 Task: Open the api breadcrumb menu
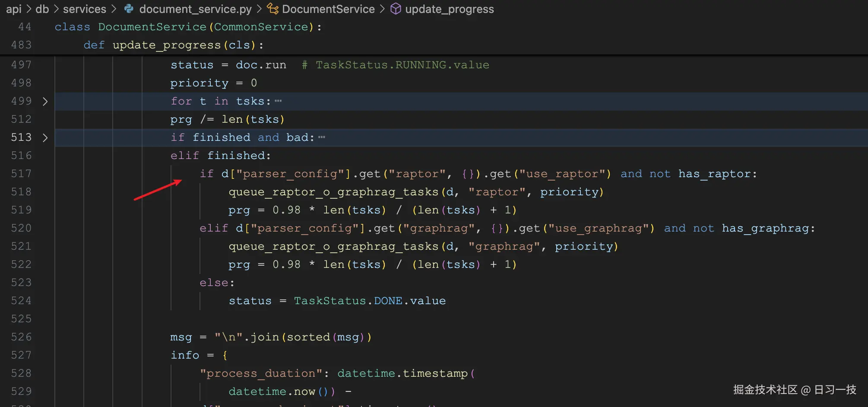[13, 9]
